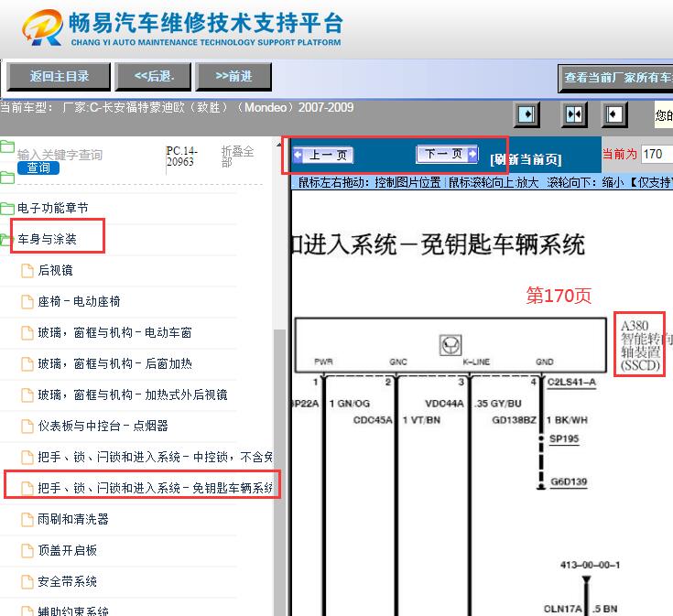The width and height of the screenshot is (673, 616).
Task: Open 仪表板与中控台－点烟器
Action: click(x=103, y=426)
